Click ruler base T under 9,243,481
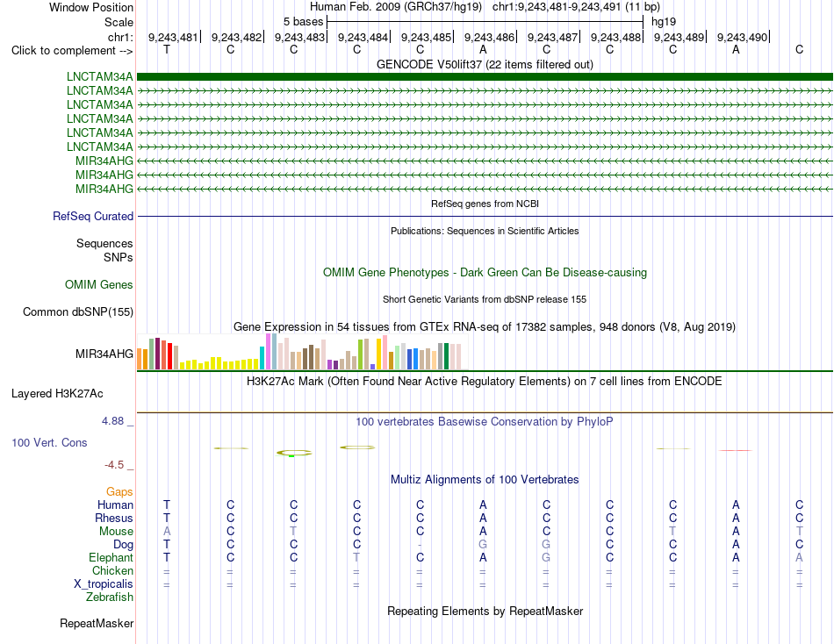Screen dimensions: 834x644 coord(167,49)
